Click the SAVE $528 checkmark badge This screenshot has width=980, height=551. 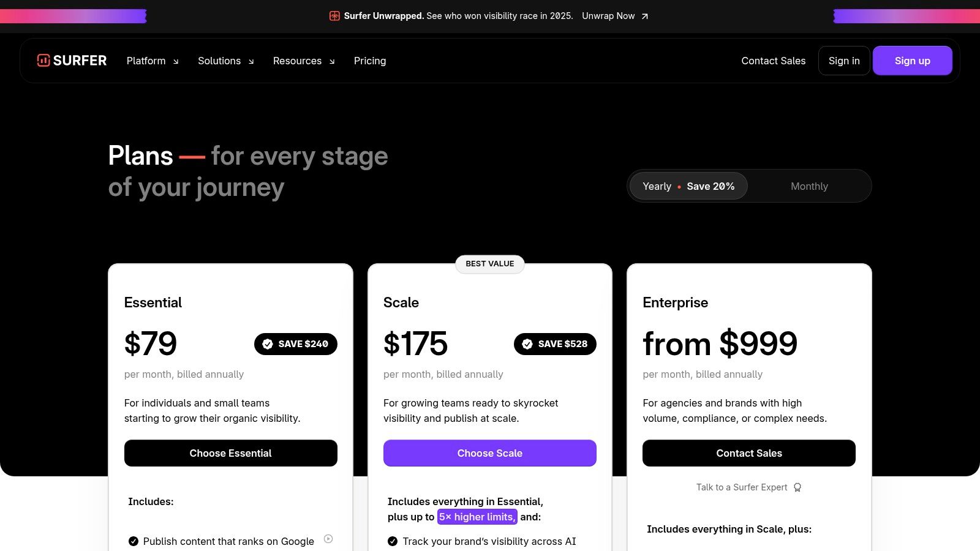pos(527,344)
